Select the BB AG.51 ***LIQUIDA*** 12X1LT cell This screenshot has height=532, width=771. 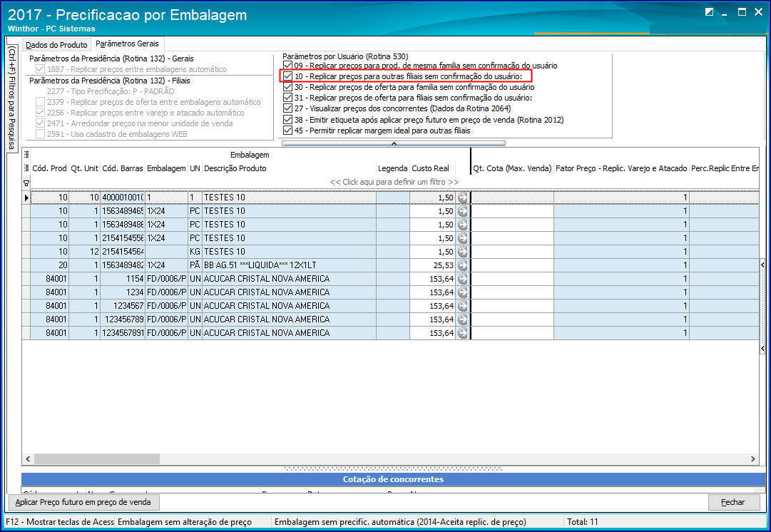click(x=289, y=265)
